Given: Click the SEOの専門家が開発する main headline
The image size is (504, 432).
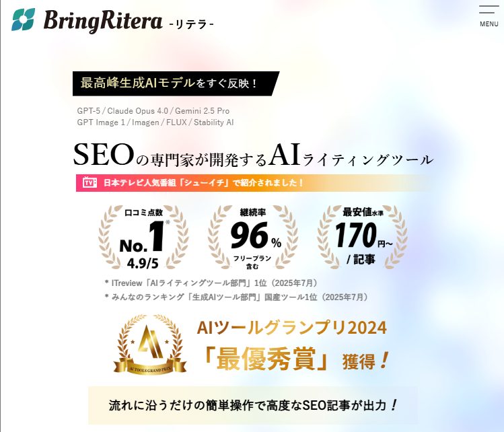Looking at the screenshot, I should coord(253,155).
